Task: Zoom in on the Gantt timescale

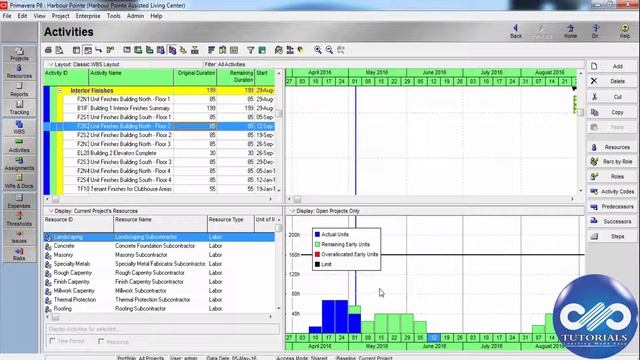Action: pos(318,50)
